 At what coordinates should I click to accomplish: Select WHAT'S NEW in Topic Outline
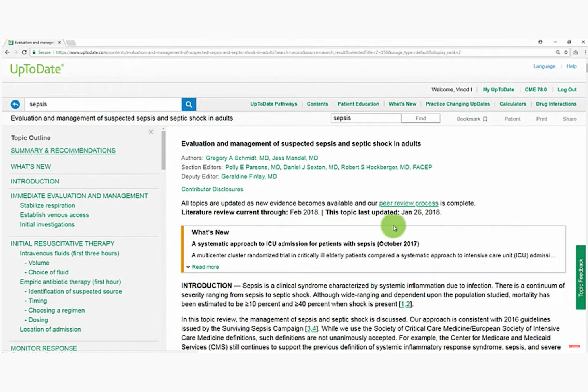click(x=31, y=167)
